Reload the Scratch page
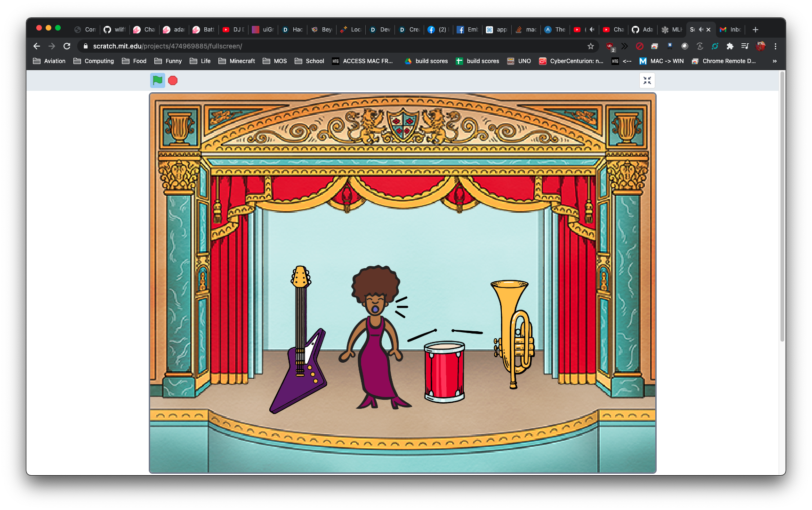 [x=67, y=46]
